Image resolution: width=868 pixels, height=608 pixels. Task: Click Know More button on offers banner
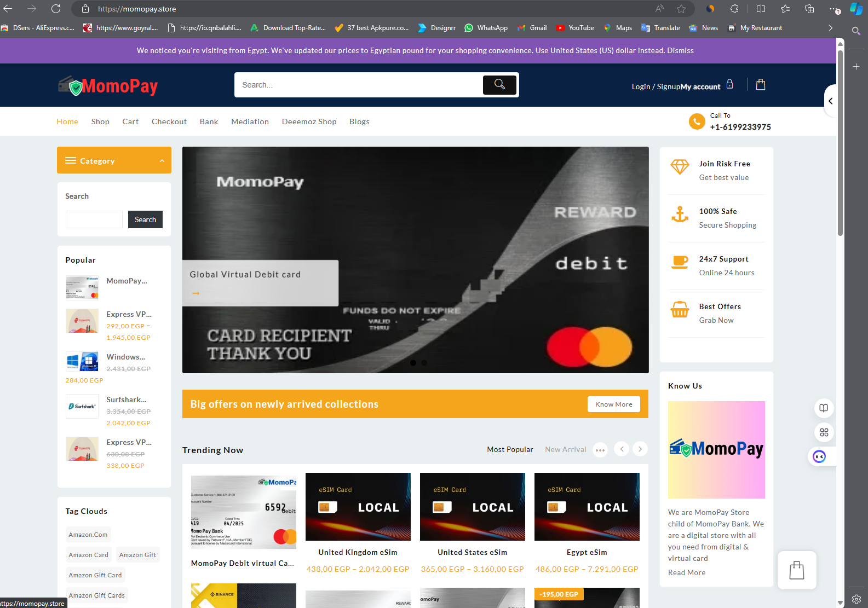(614, 404)
